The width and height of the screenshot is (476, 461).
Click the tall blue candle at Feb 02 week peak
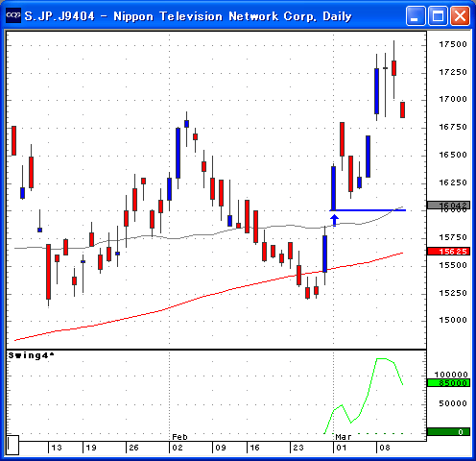pos(178,153)
